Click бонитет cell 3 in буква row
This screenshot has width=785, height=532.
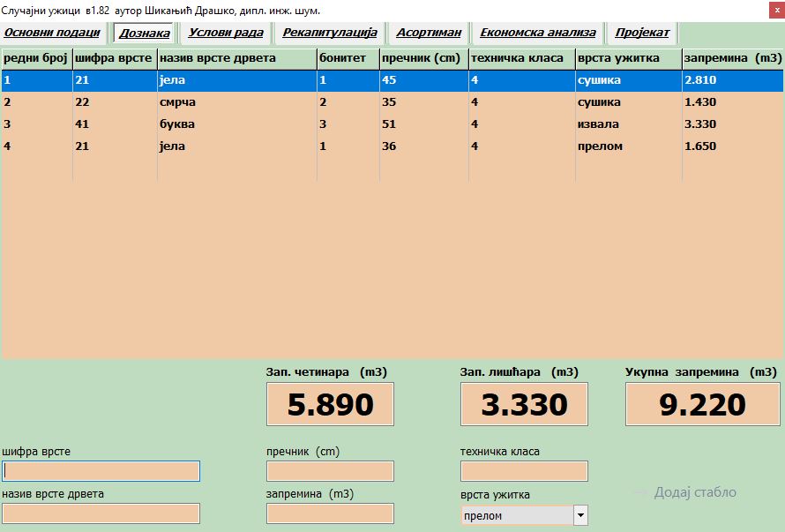point(348,124)
